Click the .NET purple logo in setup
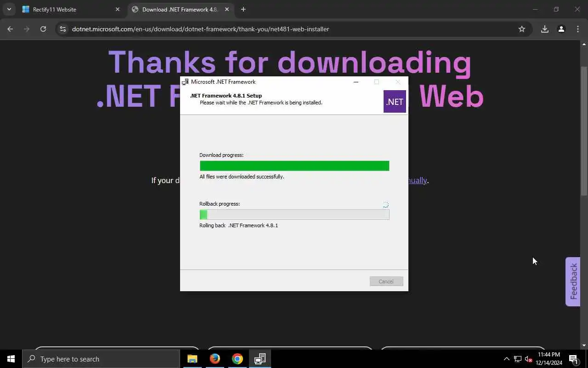 (395, 102)
